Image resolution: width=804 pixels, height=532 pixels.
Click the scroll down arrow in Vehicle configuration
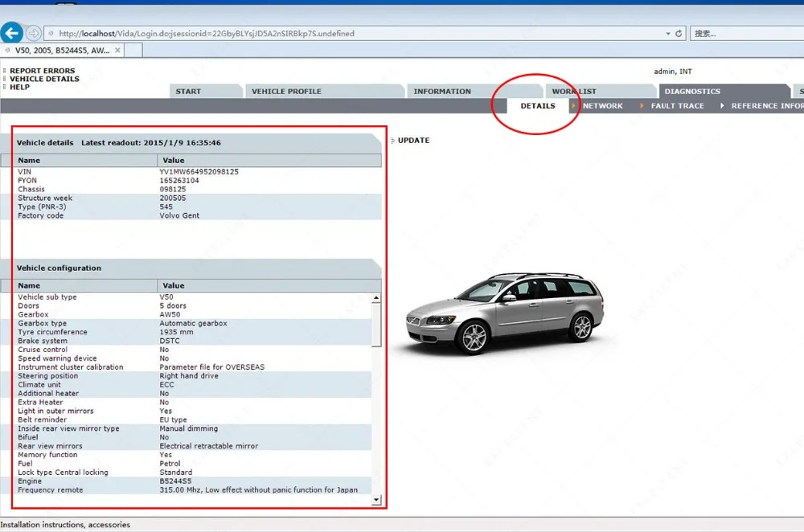click(376, 500)
